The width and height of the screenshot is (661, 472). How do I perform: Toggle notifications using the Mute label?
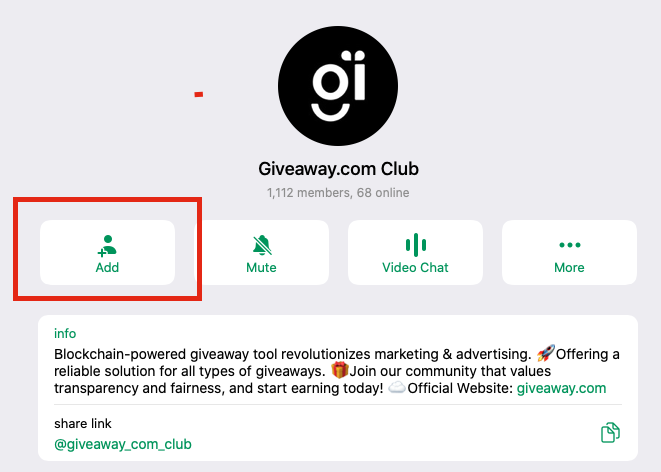[x=261, y=268]
